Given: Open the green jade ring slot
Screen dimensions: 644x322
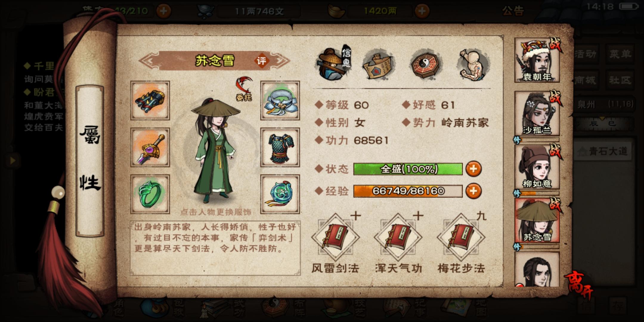Looking at the screenshot, I should [x=150, y=194].
